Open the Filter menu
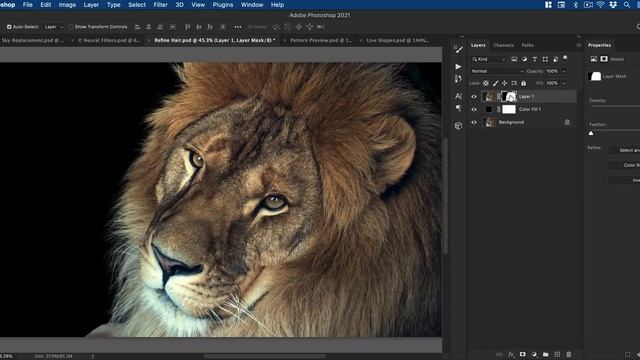This screenshot has width=640, height=360. click(160, 5)
